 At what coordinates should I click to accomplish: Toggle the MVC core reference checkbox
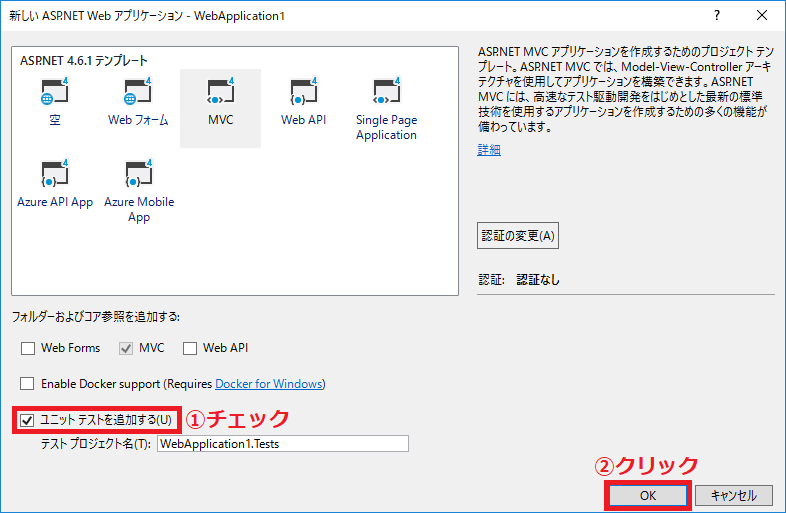[x=126, y=348]
